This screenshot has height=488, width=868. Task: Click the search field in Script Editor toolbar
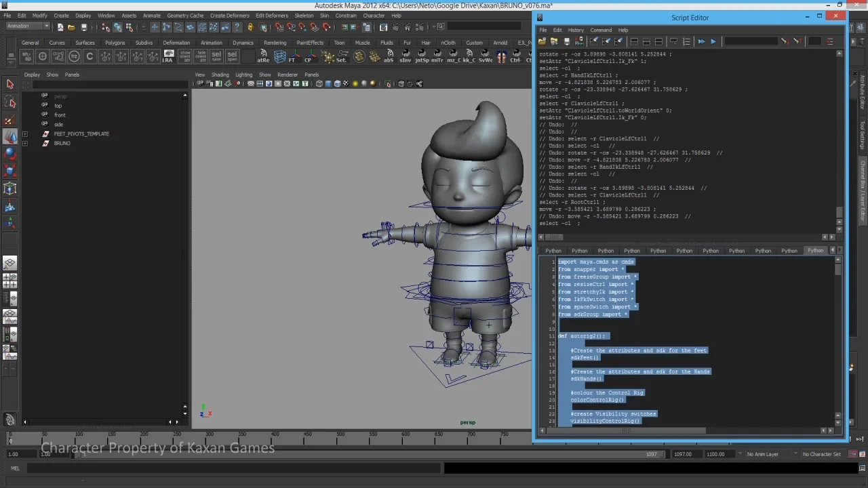coord(751,41)
